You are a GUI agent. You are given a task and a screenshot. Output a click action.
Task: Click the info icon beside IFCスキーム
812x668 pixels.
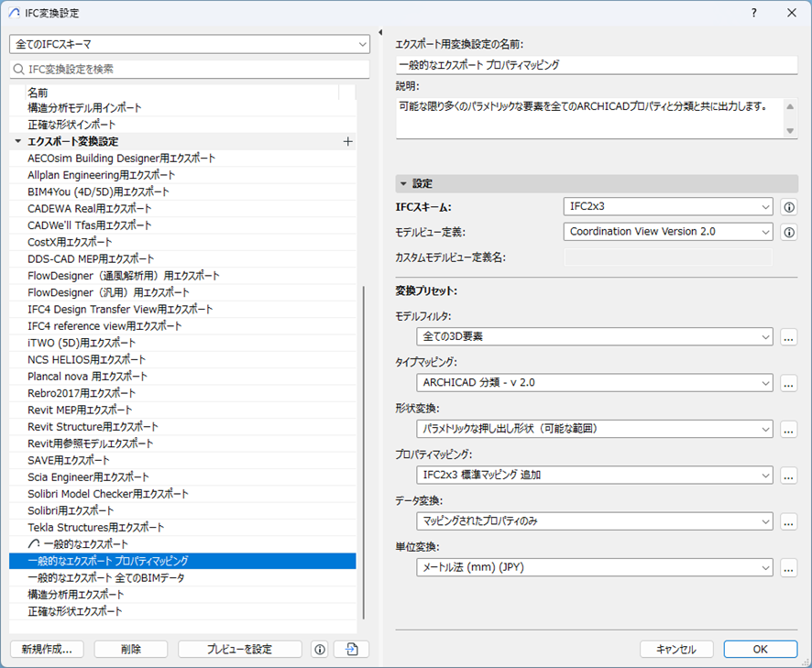coord(789,207)
